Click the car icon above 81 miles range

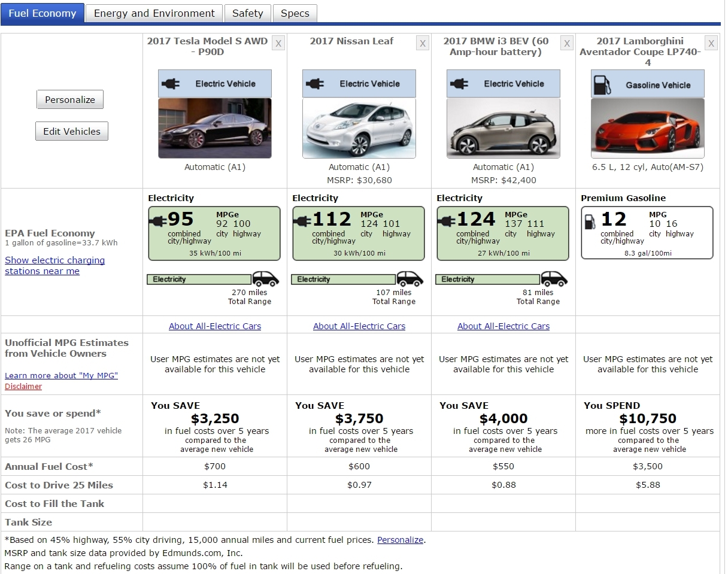(554, 279)
